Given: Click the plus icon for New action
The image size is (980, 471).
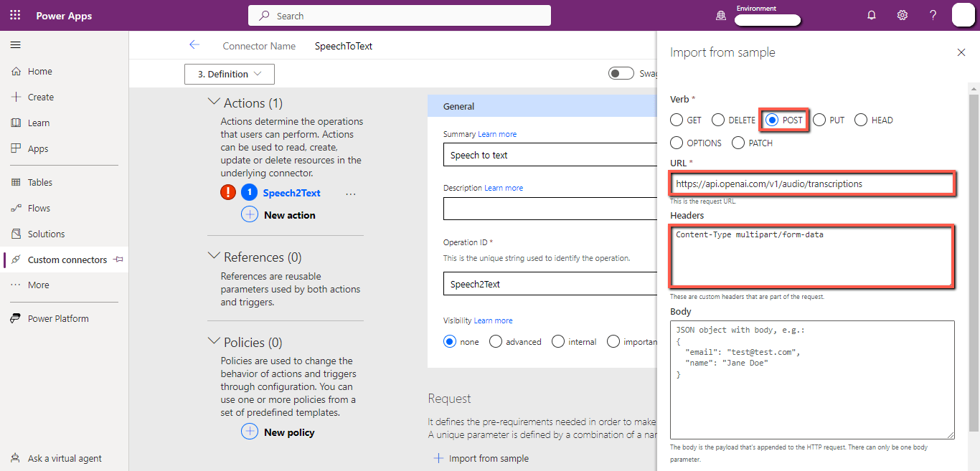Looking at the screenshot, I should (x=250, y=214).
